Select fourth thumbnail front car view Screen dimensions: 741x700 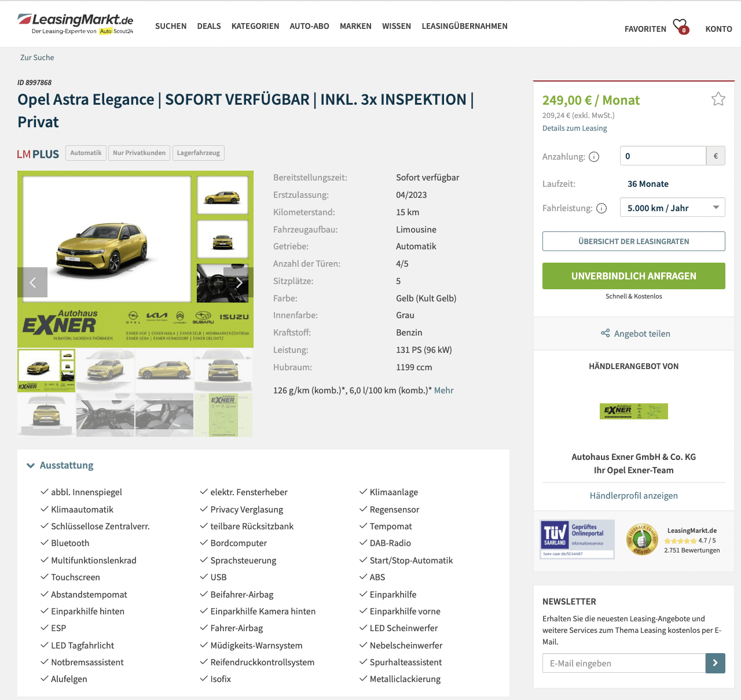pos(223,370)
